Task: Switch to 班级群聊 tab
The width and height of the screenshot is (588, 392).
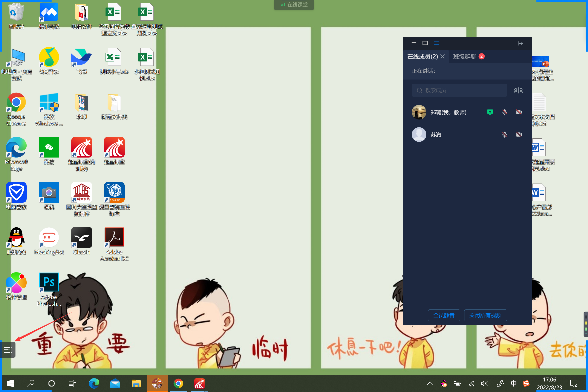Action: pos(464,57)
